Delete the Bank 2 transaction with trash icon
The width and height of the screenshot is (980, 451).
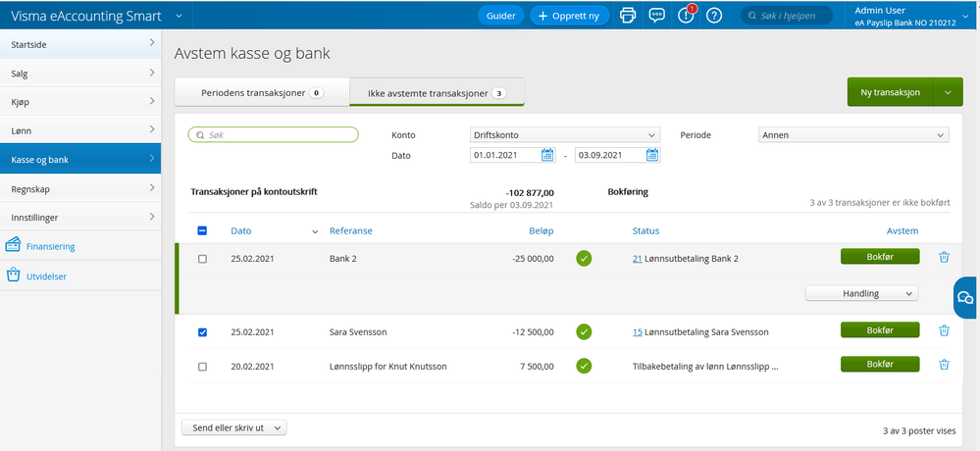944,257
